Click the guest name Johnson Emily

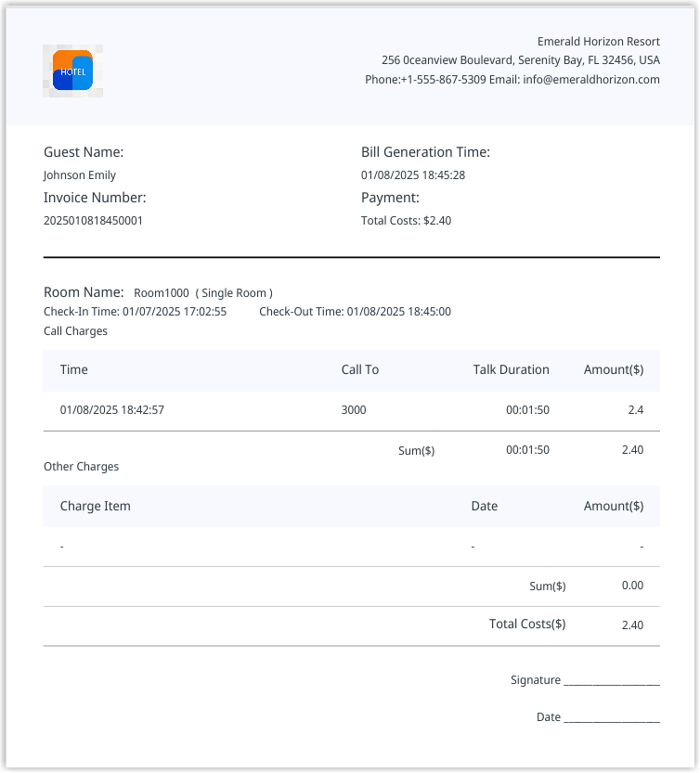click(x=80, y=175)
